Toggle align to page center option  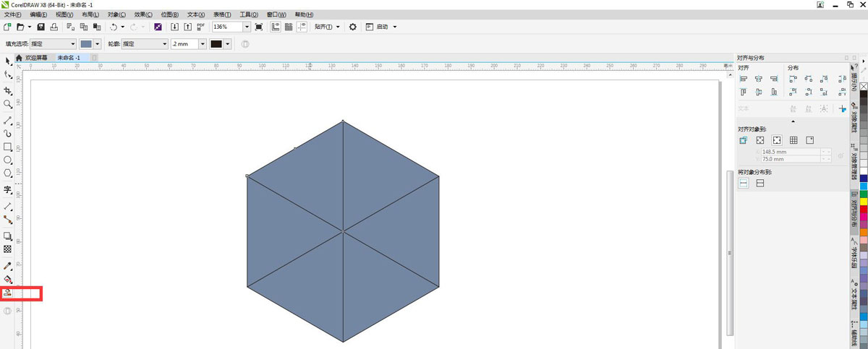(x=777, y=140)
